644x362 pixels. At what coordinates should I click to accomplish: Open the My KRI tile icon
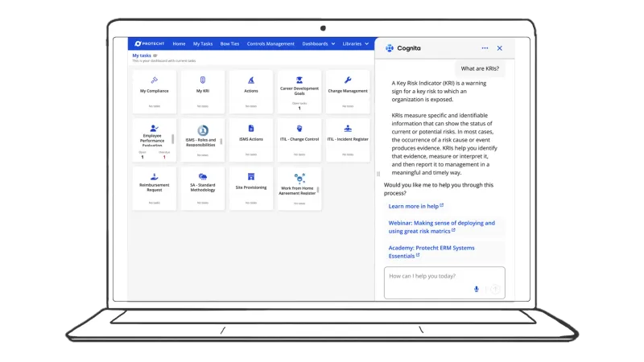pos(203,80)
